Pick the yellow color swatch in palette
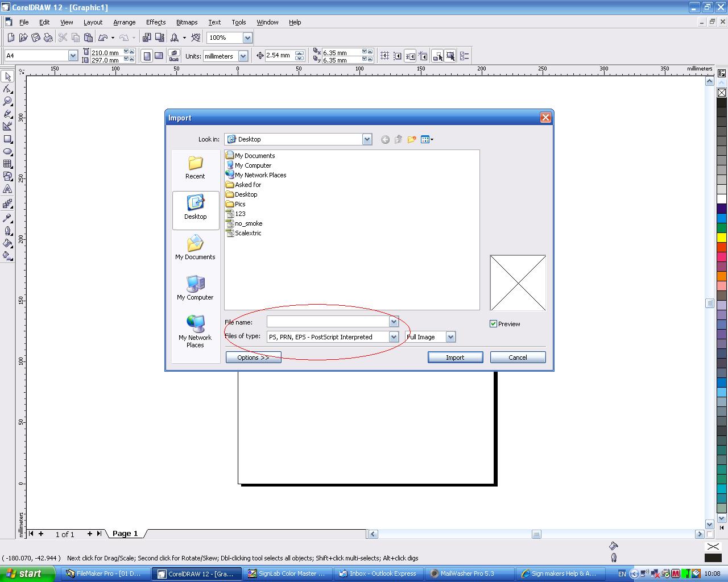Image resolution: width=728 pixels, height=582 pixels. click(x=721, y=238)
